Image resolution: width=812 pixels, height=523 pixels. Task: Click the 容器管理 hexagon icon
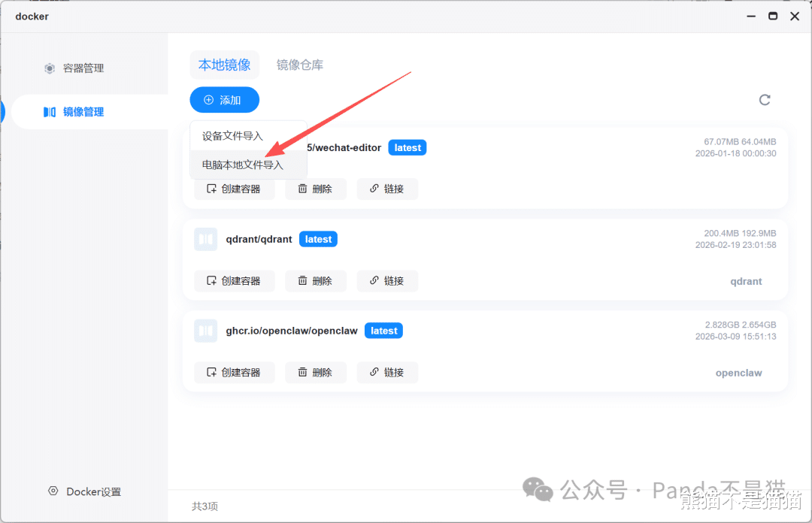pos(50,68)
